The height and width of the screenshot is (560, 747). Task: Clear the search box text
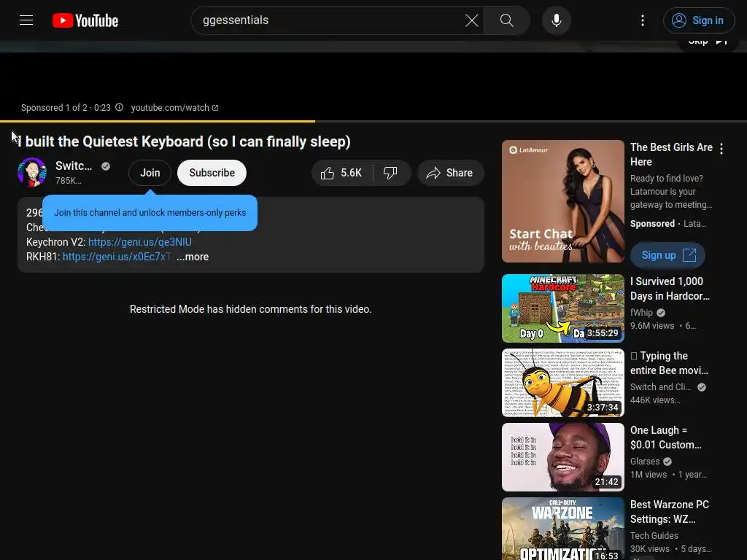coord(472,20)
